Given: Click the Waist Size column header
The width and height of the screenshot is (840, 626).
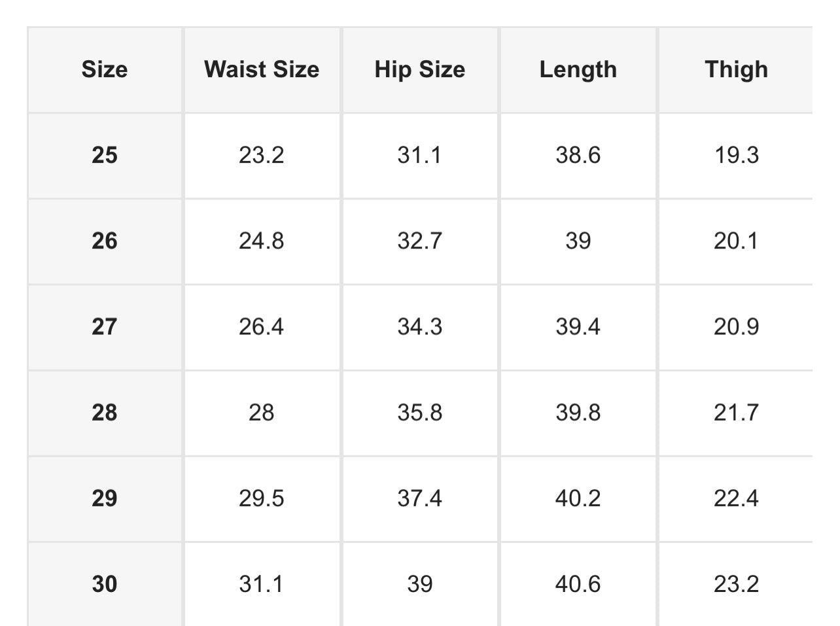Looking at the screenshot, I should pyautogui.click(x=262, y=69).
